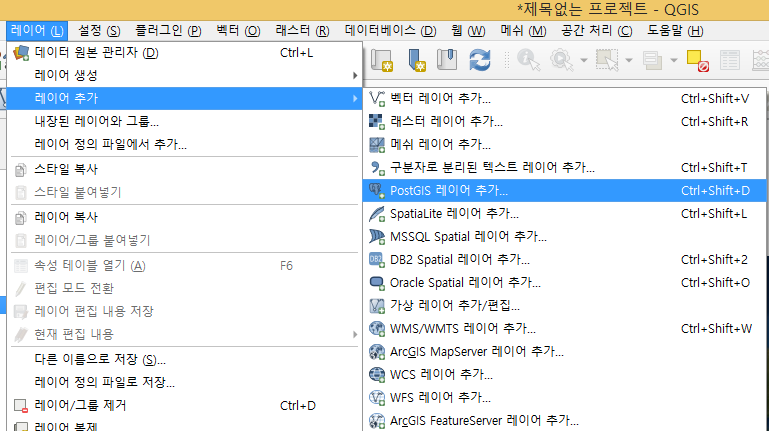The height and width of the screenshot is (431, 769).
Task: Expand the 레이어 생성 submenu
Action: (185, 76)
